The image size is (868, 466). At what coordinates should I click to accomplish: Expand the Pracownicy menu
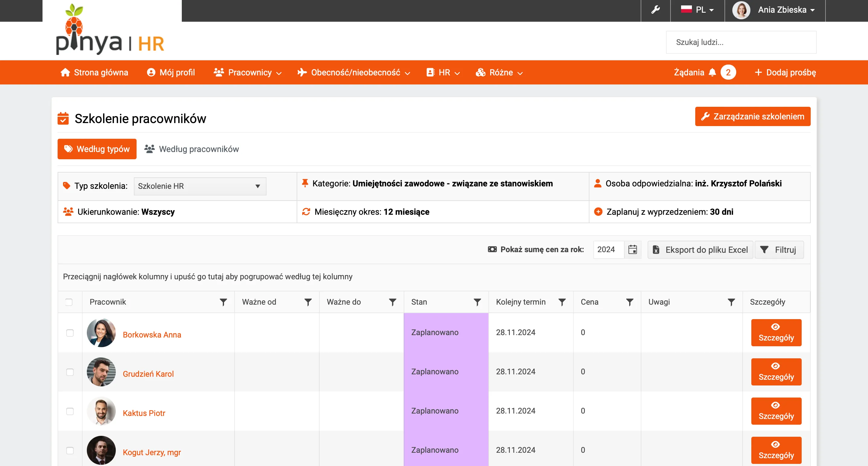[248, 72]
